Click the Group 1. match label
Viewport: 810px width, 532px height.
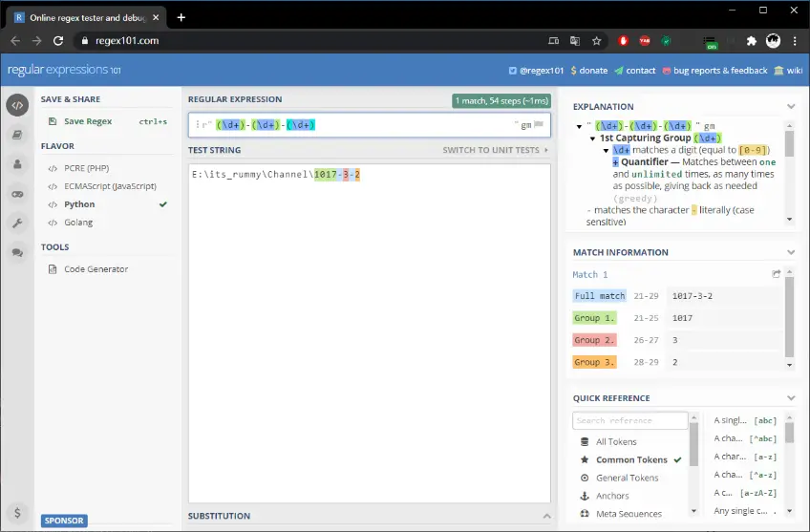click(x=594, y=318)
